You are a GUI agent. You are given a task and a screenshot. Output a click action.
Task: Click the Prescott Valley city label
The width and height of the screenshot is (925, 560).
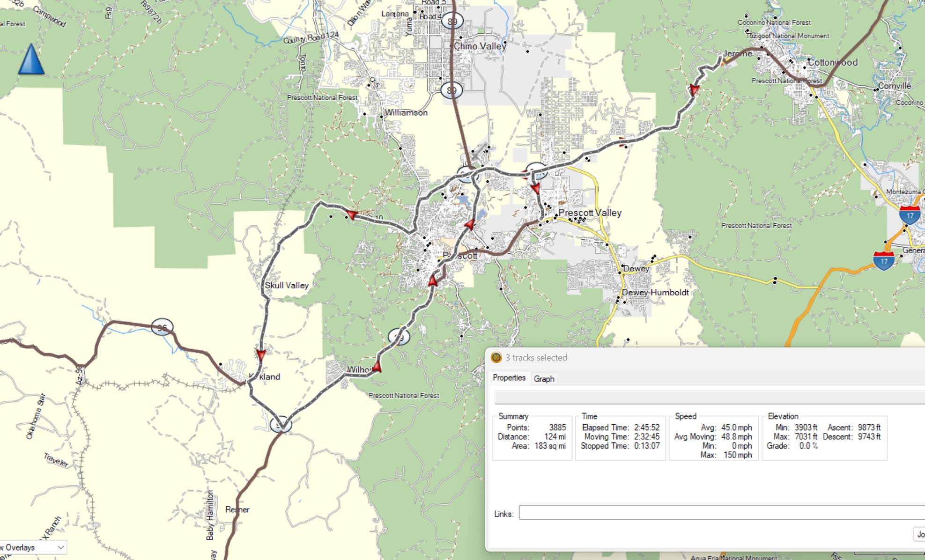point(590,213)
